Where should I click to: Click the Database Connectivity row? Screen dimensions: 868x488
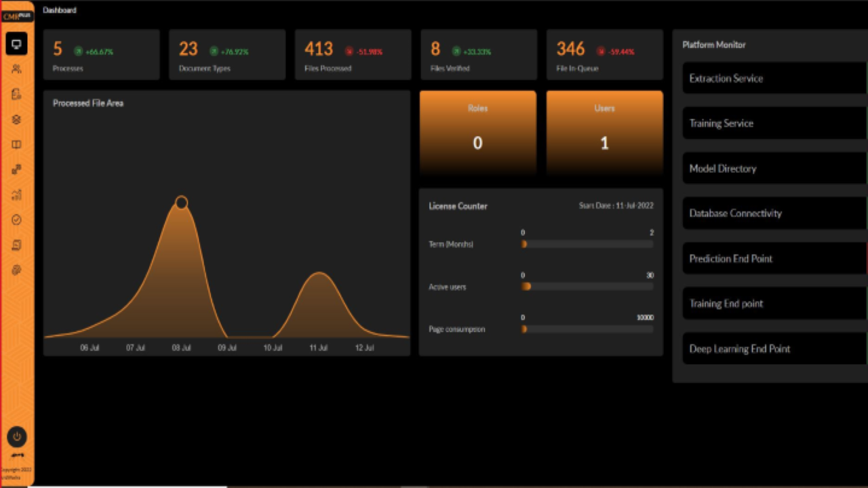pyautogui.click(x=774, y=213)
